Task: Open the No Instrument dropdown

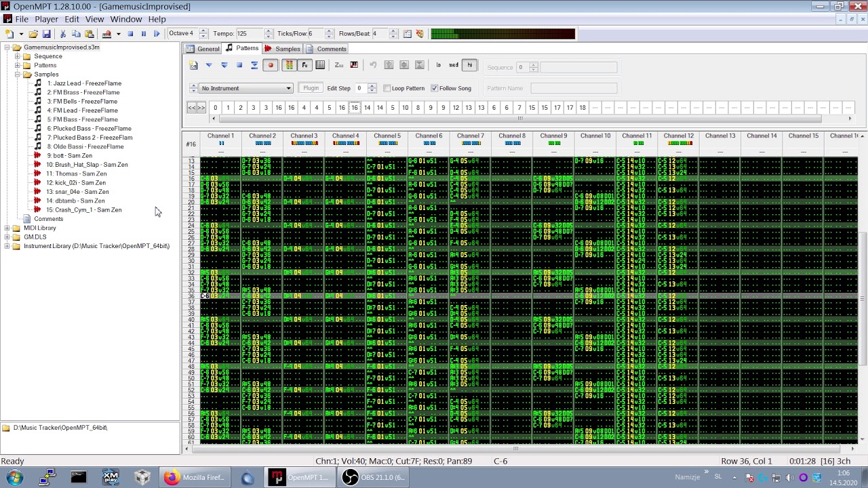Action: point(246,88)
